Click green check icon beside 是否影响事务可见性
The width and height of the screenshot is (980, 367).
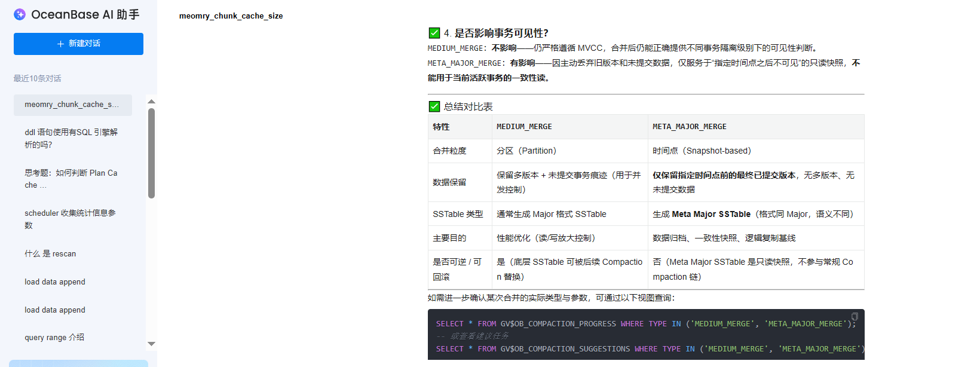[434, 33]
